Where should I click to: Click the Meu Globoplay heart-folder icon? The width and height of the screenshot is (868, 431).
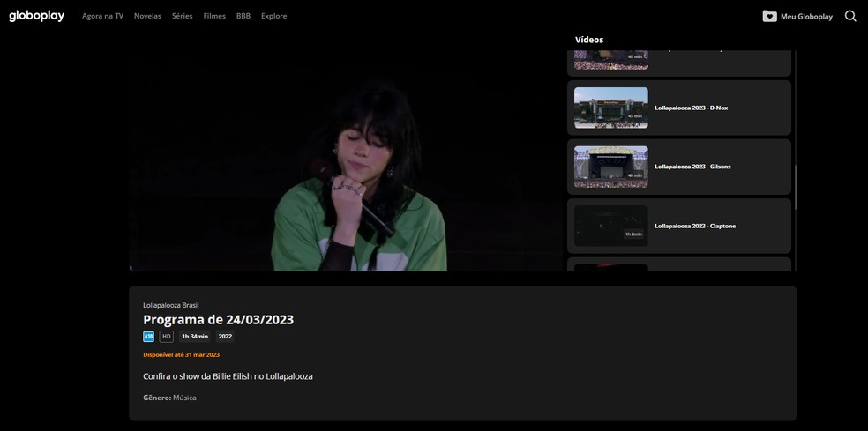(769, 16)
